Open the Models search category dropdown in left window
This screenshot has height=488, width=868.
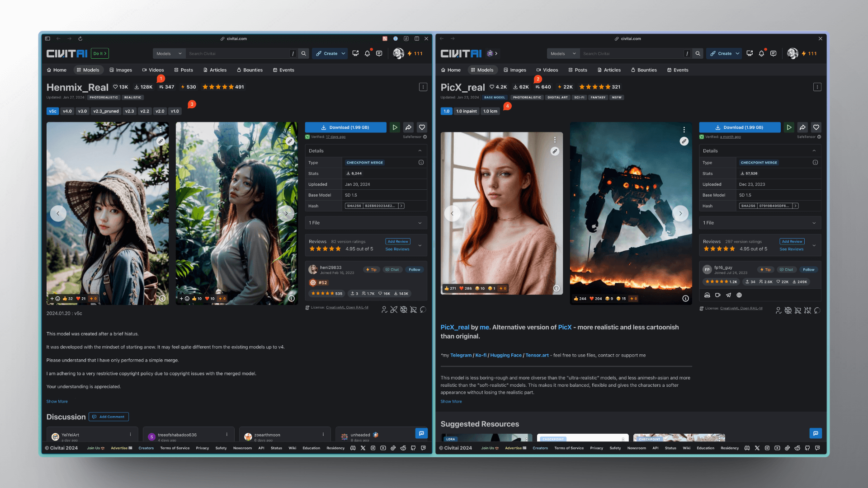pos(169,53)
